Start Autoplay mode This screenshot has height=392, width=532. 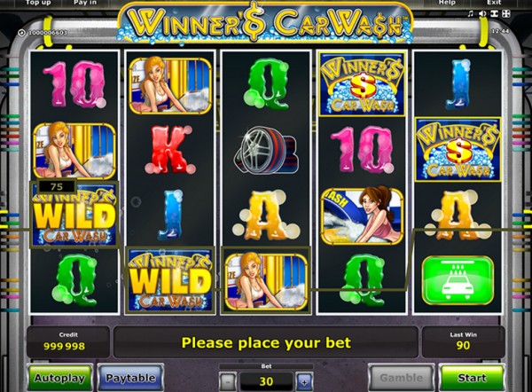point(59,378)
